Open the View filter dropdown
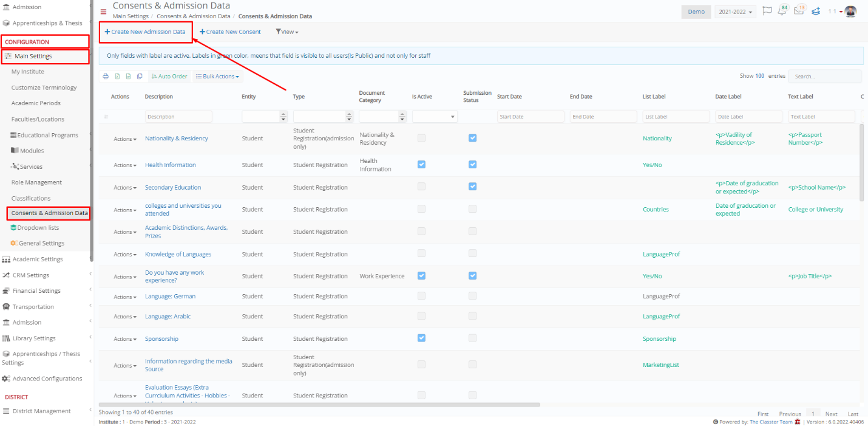The image size is (868, 426). click(x=287, y=32)
